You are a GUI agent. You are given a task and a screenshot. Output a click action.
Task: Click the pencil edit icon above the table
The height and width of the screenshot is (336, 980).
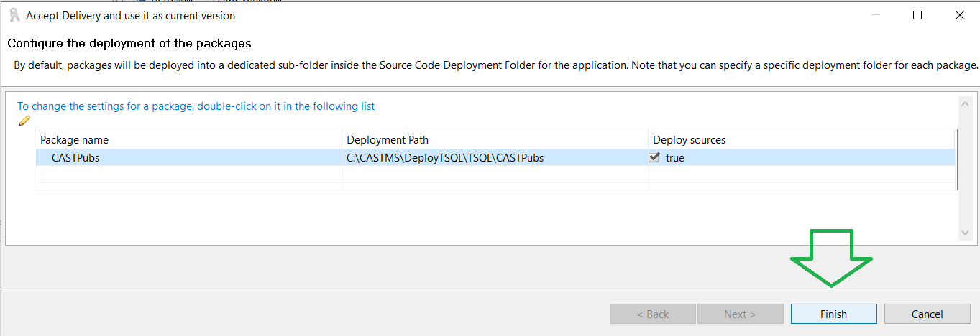(24, 121)
